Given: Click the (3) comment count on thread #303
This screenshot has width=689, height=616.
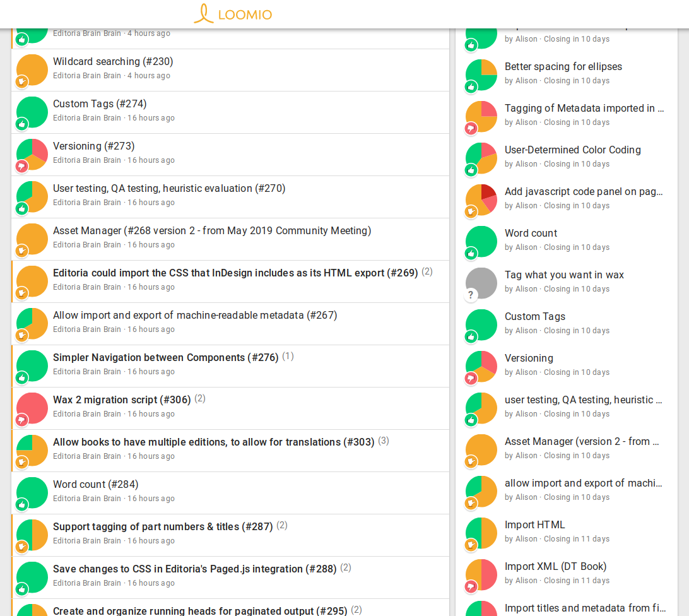Looking at the screenshot, I should pyautogui.click(x=384, y=441).
